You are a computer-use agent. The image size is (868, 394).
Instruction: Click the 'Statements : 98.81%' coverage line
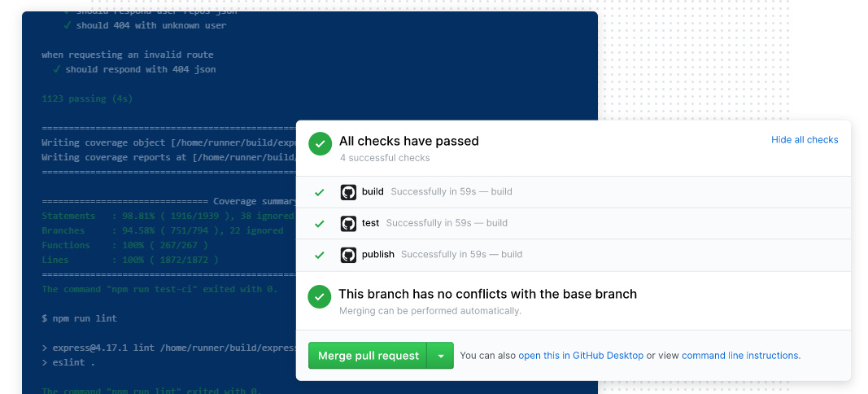(x=168, y=216)
